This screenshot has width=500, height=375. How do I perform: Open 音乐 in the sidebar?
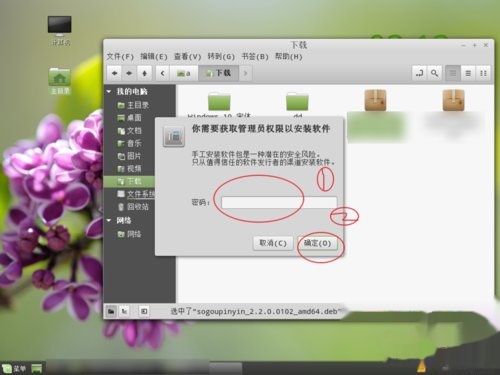[x=129, y=143]
